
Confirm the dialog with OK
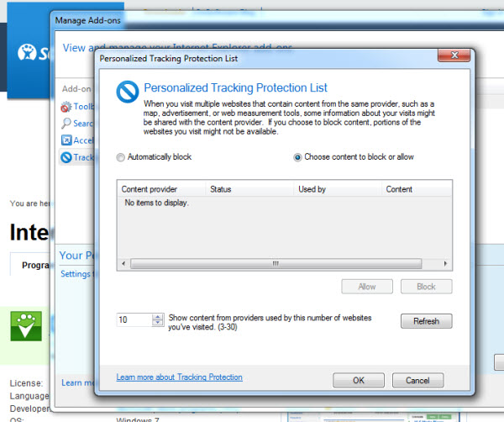click(359, 380)
